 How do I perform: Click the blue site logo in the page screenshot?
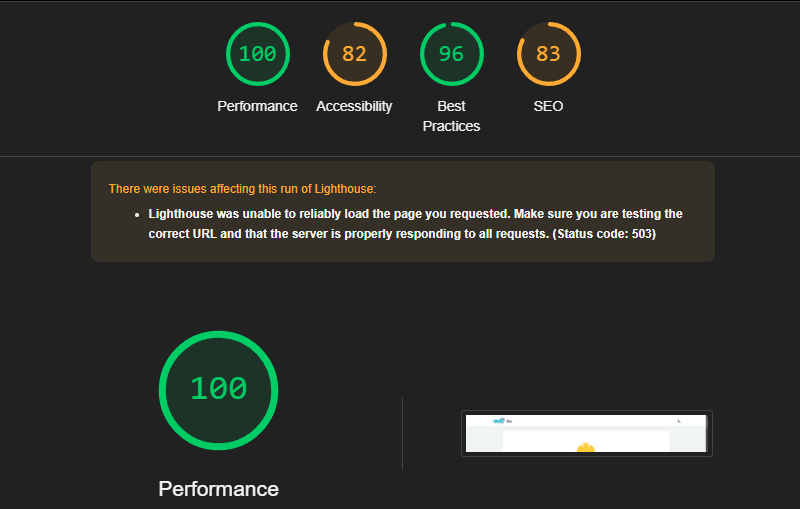pos(498,421)
